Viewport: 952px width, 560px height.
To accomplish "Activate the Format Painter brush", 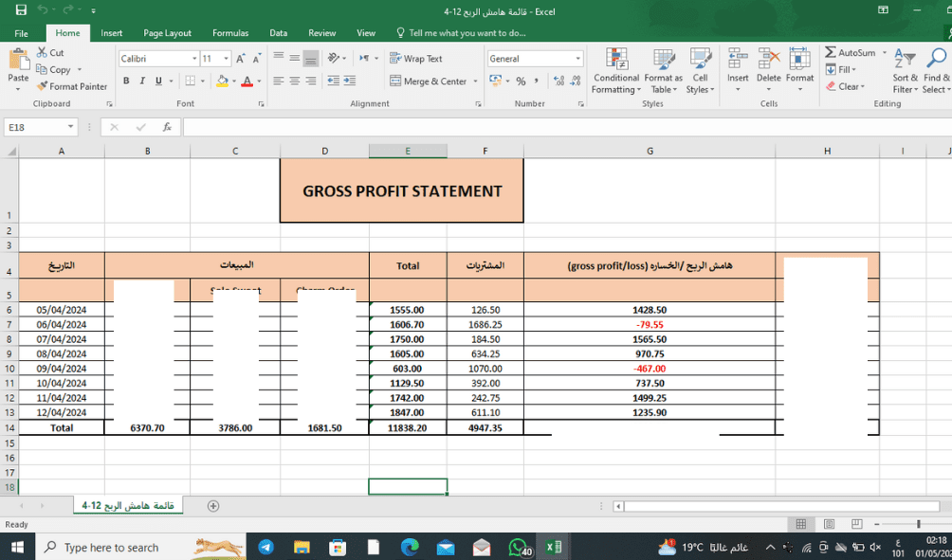I will [x=42, y=86].
